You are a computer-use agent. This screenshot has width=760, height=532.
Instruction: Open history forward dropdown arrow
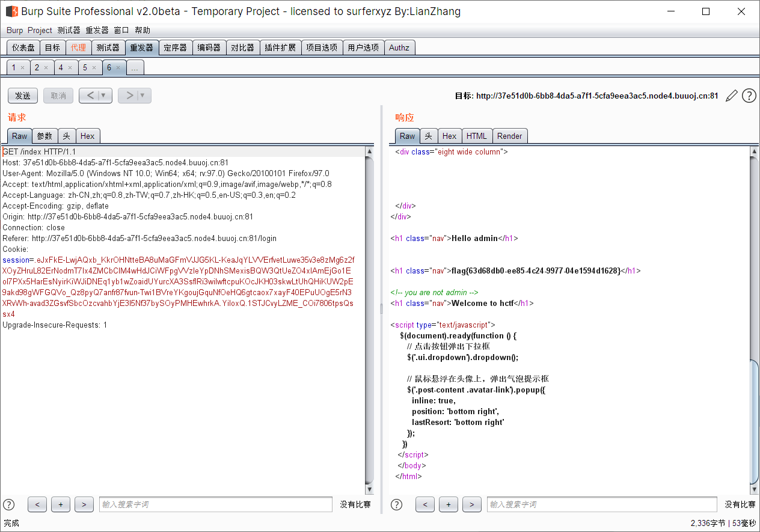[142, 96]
